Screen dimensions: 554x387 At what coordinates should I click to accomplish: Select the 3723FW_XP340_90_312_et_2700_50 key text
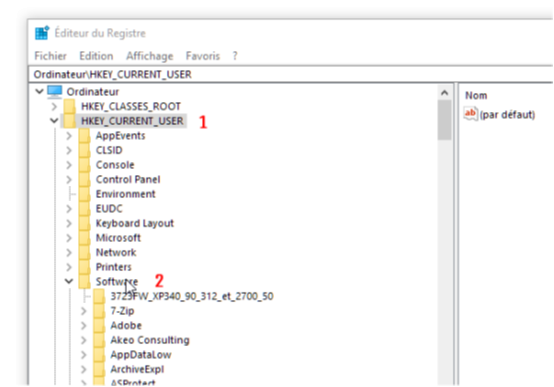192,296
